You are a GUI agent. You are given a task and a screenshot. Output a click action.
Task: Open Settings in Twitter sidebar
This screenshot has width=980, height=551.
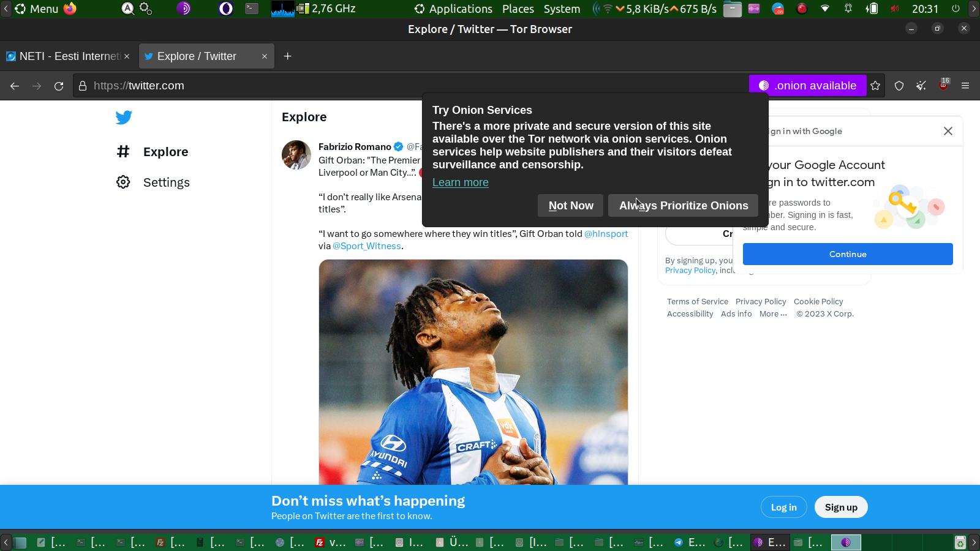[x=153, y=182]
